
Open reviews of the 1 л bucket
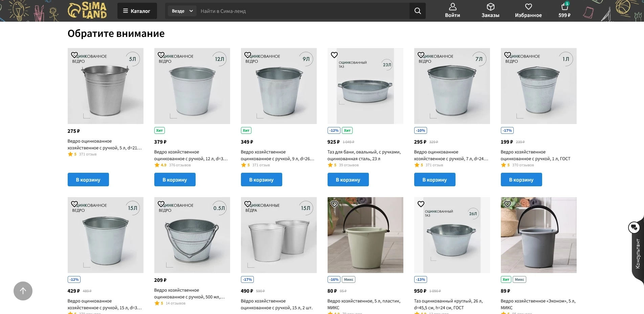(x=523, y=165)
